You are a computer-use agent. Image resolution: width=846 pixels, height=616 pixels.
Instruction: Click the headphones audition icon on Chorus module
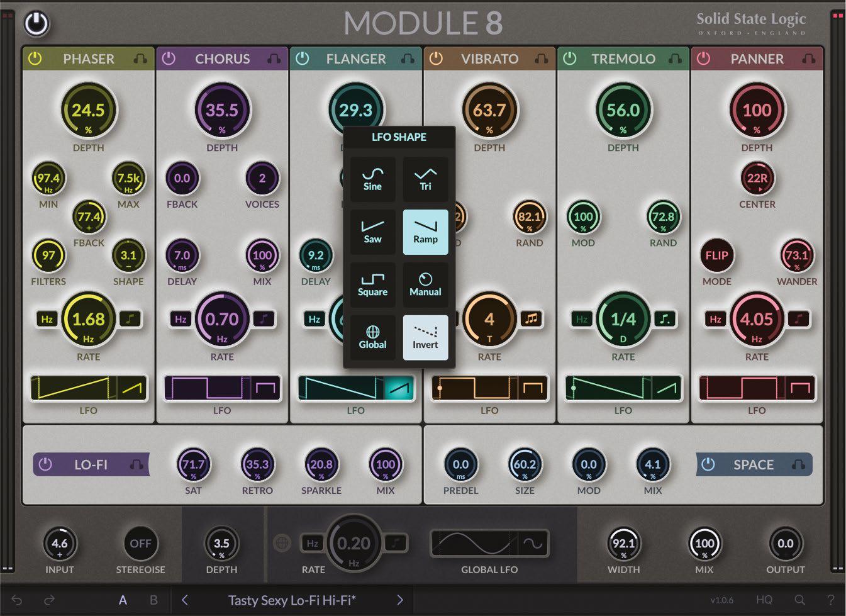tap(274, 59)
